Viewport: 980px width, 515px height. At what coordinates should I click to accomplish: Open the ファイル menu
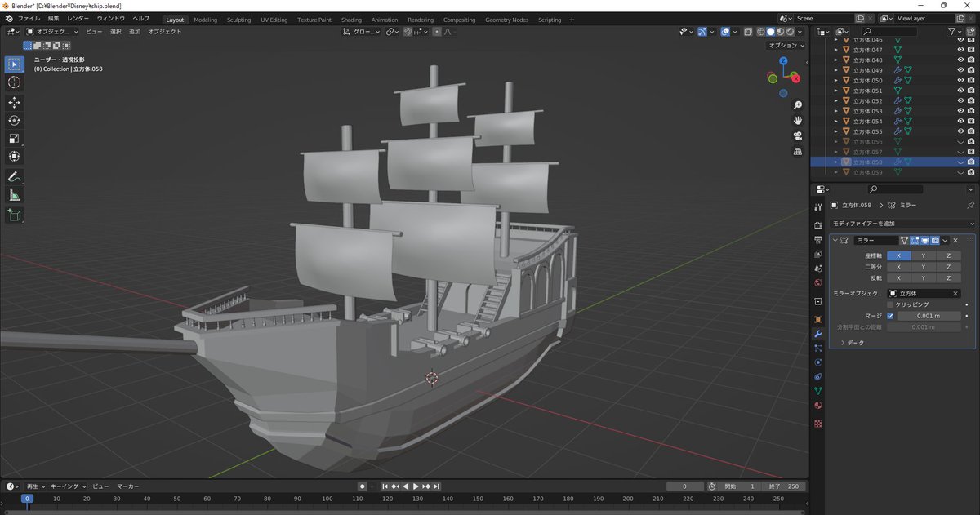coord(29,19)
